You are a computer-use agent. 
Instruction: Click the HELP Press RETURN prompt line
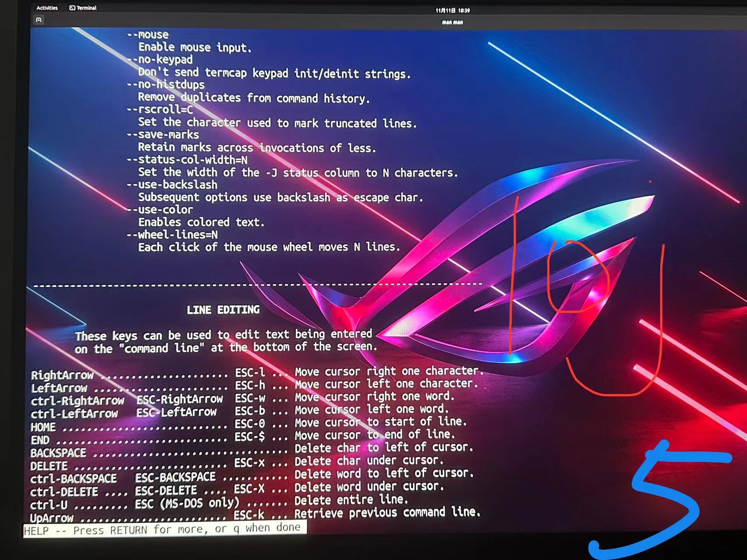point(164,529)
